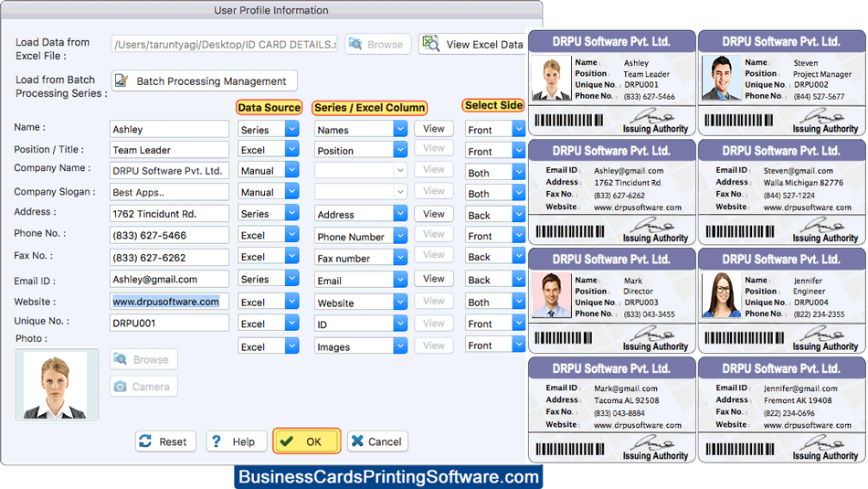This screenshot has width=868, height=489.
Task: Click the Fax No. input field
Action: [169, 257]
